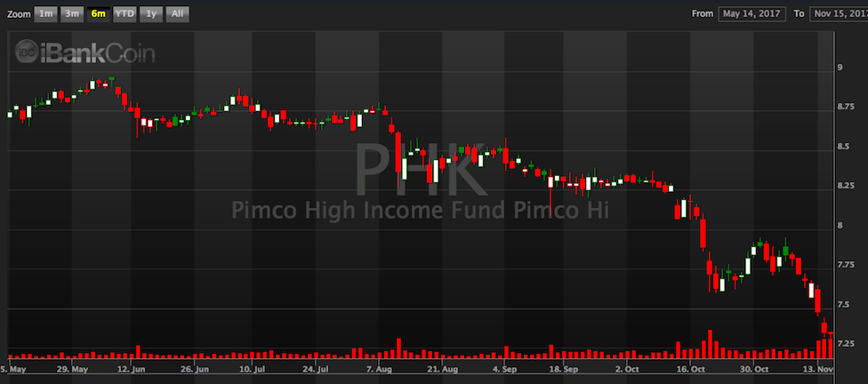The width and height of the screenshot is (868, 384).
Task: Click the 4. Sep date label
Action: (x=503, y=369)
